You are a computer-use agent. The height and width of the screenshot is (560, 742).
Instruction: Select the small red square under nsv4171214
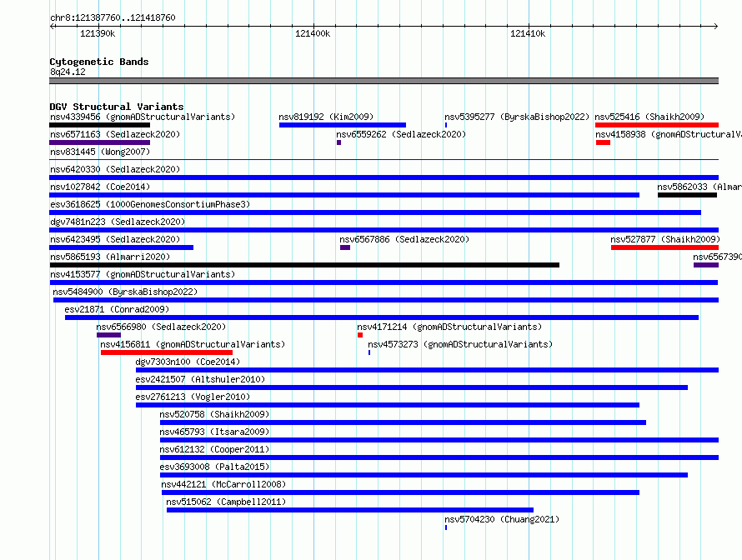[360, 335]
